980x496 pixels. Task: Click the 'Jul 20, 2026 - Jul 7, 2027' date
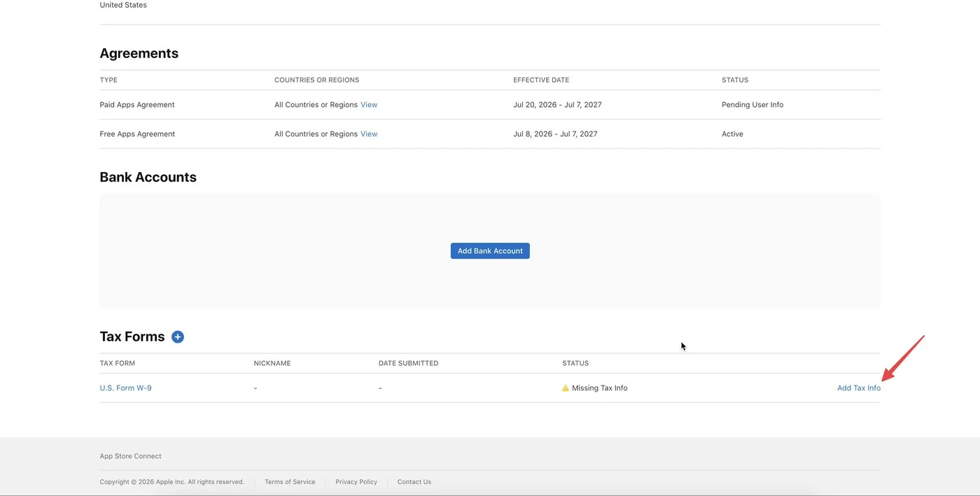pos(557,105)
